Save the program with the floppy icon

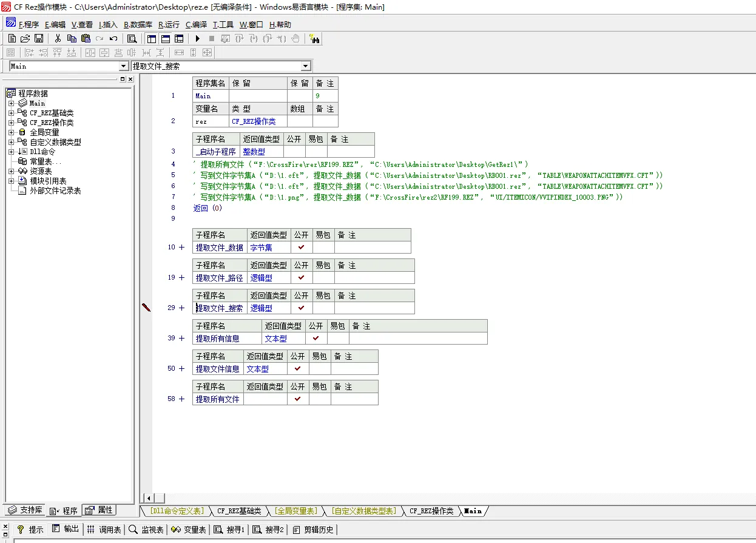pyautogui.click(x=38, y=38)
